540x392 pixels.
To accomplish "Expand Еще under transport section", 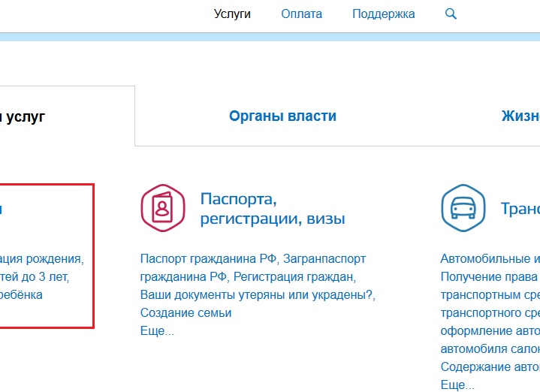I will coord(457,384).
